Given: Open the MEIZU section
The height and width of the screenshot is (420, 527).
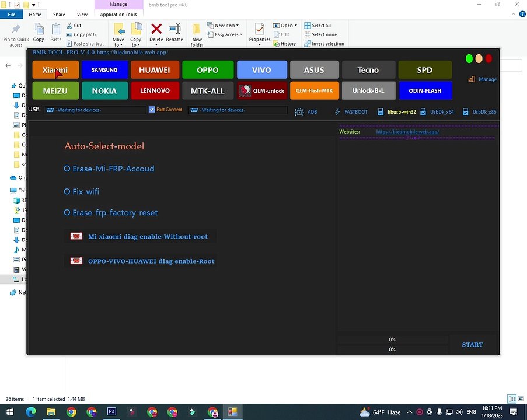Looking at the screenshot, I should (x=55, y=90).
